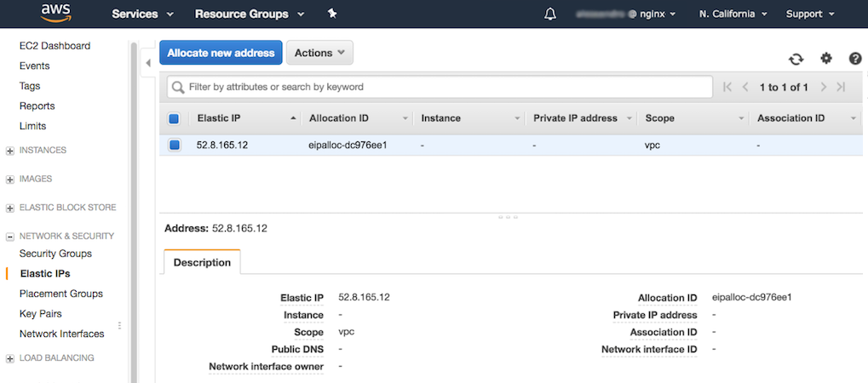The width and height of the screenshot is (868, 383).
Task: Open Security Groups in the sidebar
Action: pos(55,254)
